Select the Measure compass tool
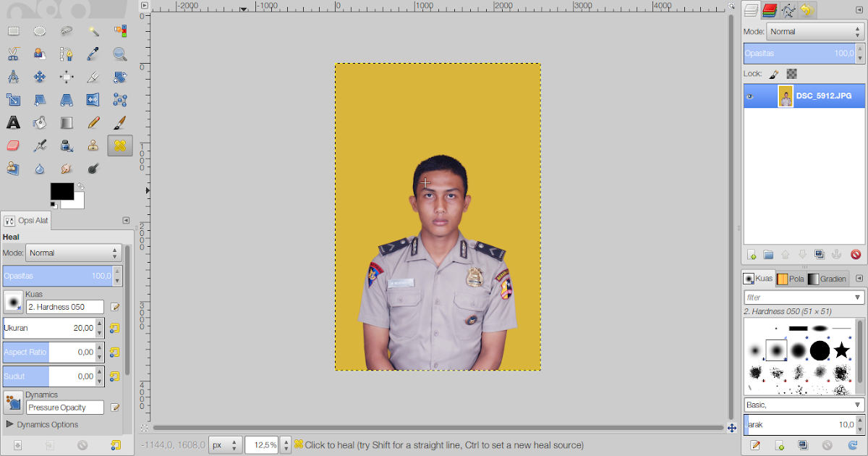868x456 pixels. pyautogui.click(x=13, y=77)
